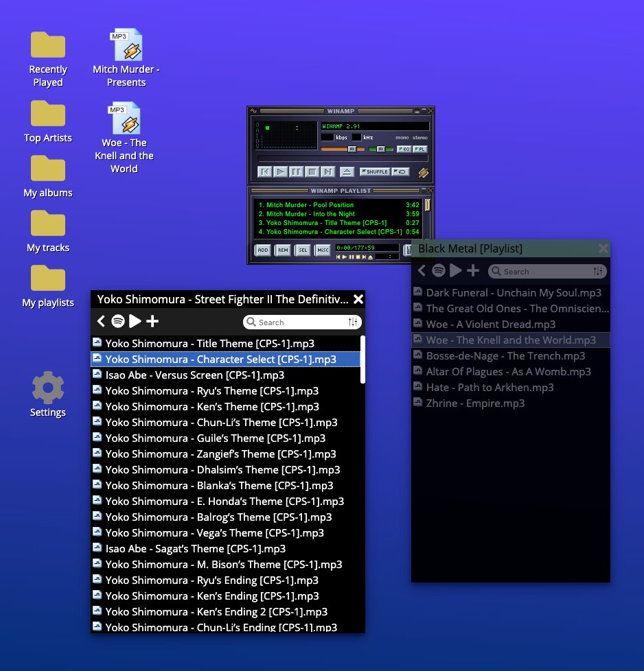Click mini stop button in Winamp Playlist footer
This screenshot has width=644, height=671.
(x=358, y=257)
